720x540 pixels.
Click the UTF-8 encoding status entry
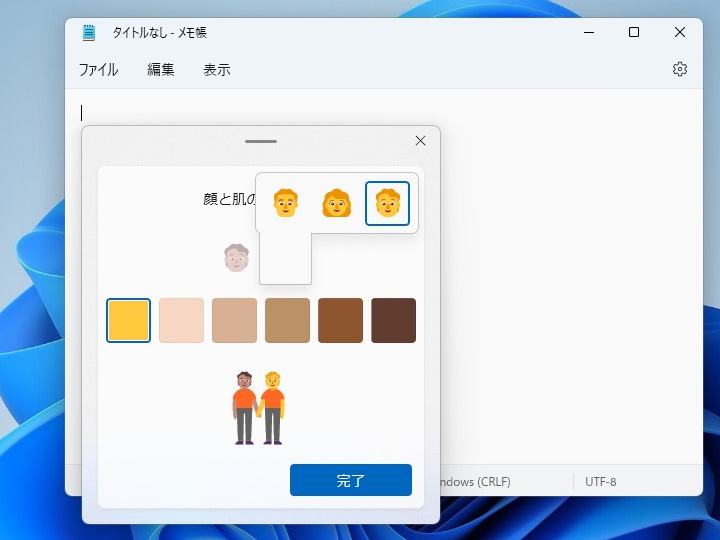601,482
